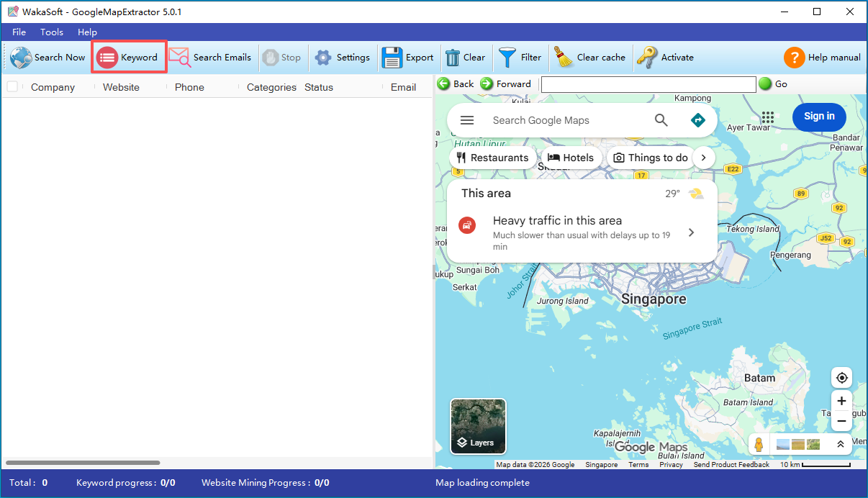868x498 pixels.
Task: Click Map loading complete status message
Action: [482, 483]
